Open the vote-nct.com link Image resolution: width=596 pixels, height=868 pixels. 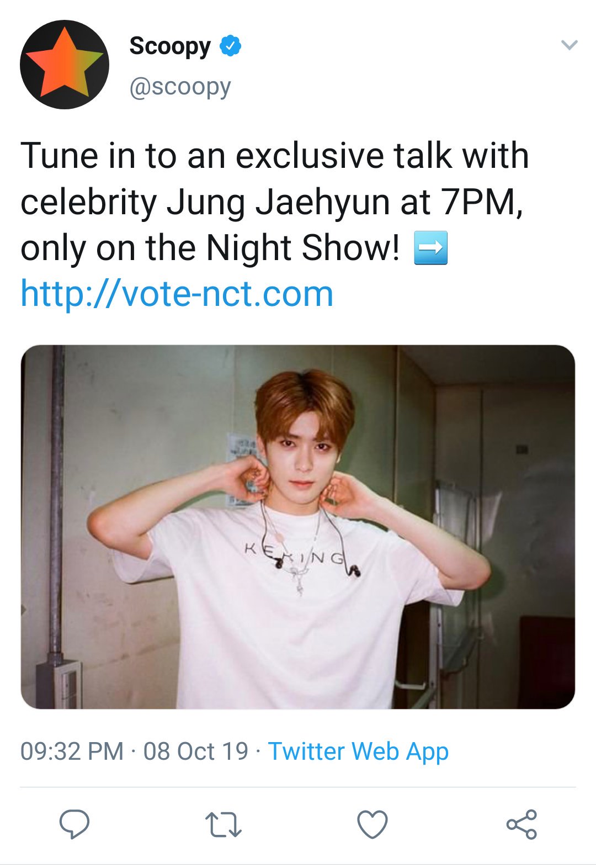click(177, 294)
